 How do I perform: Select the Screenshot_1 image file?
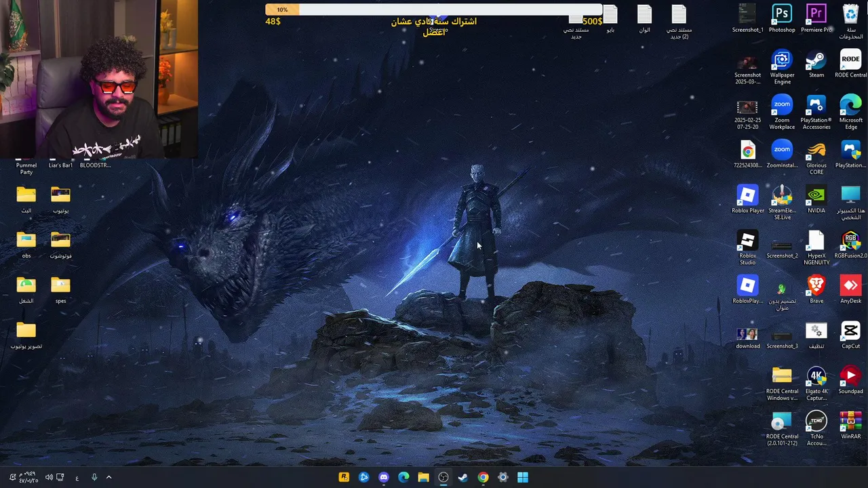[747, 18]
